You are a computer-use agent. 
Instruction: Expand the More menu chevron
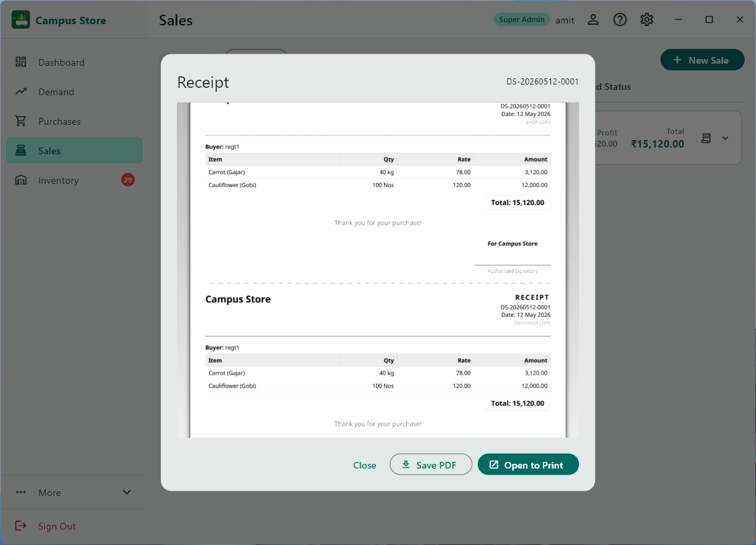coord(127,493)
